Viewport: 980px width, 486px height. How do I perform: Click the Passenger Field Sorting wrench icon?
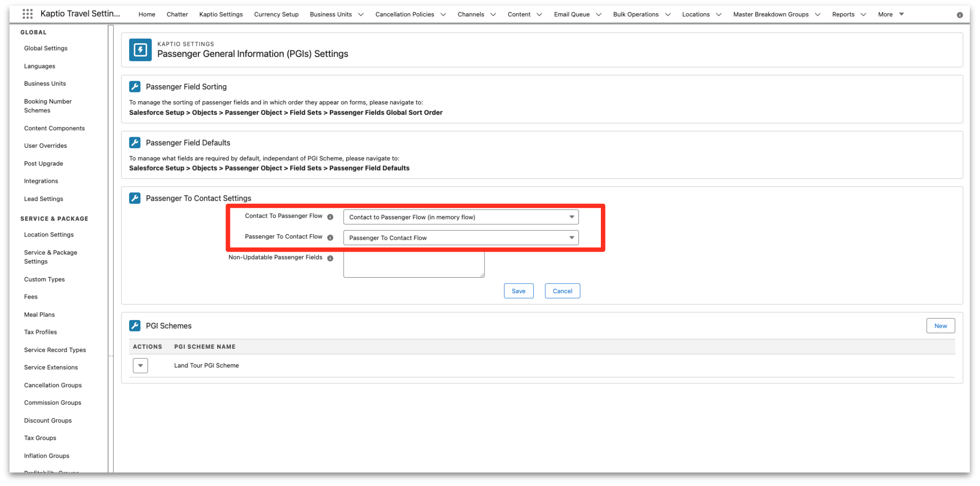pos(135,87)
